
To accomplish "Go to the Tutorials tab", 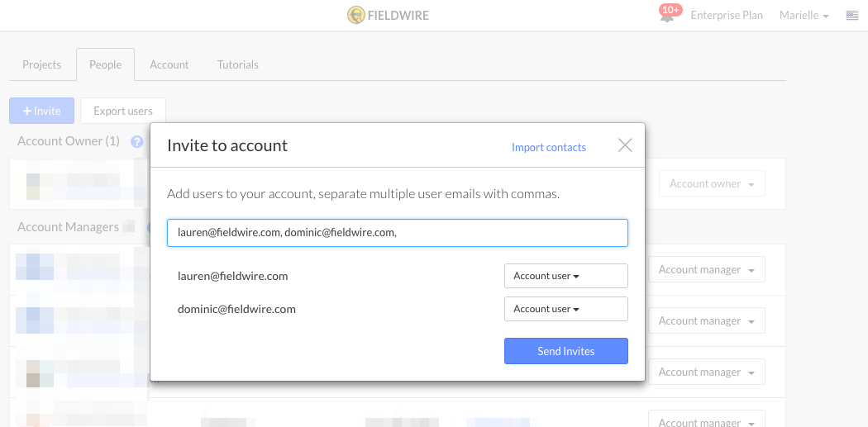I will (238, 64).
